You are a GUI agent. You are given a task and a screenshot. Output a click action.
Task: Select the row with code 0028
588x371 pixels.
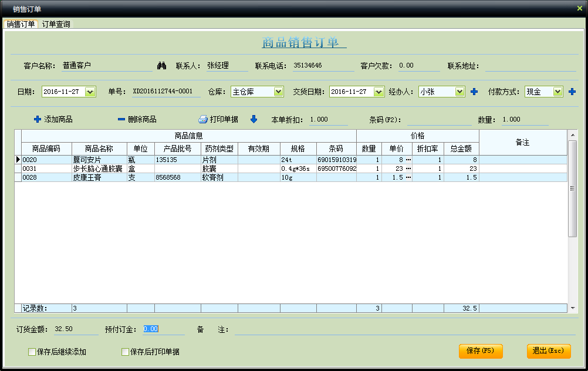290,177
